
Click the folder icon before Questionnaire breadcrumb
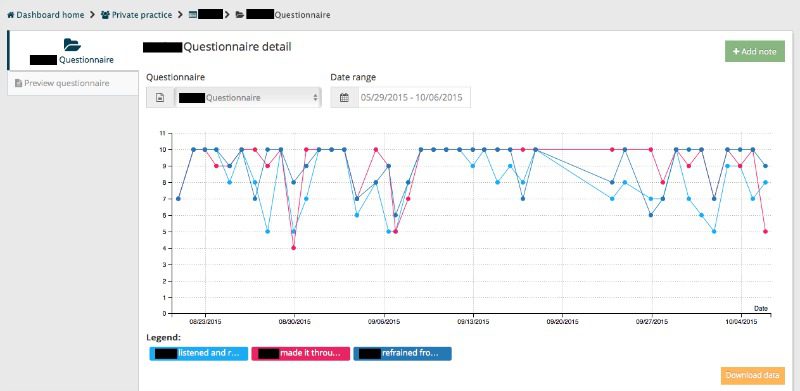pos(240,15)
